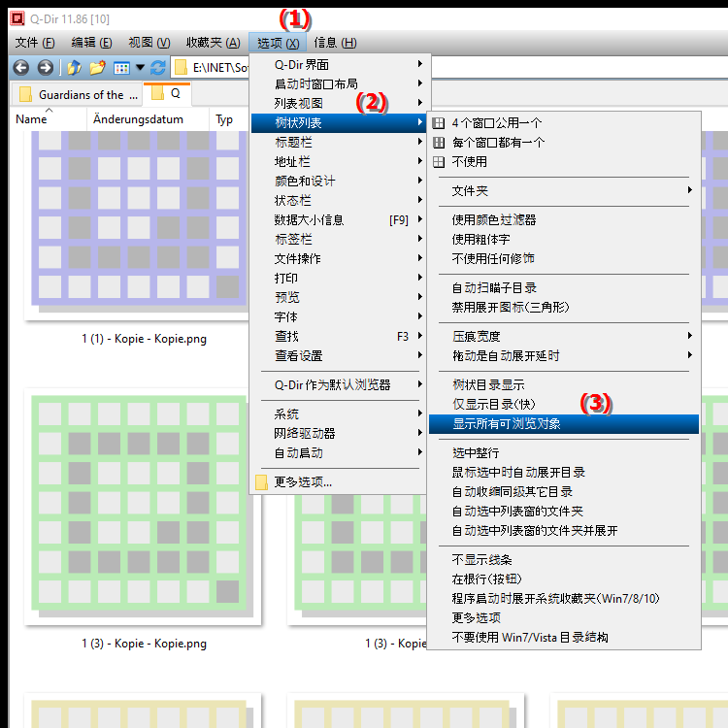Click the view mode grid icon
The width and height of the screenshot is (728, 728).
(x=121, y=68)
